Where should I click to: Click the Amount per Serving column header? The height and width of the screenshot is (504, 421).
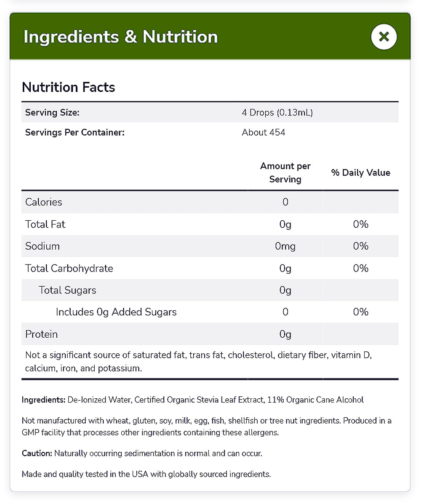(x=285, y=173)
